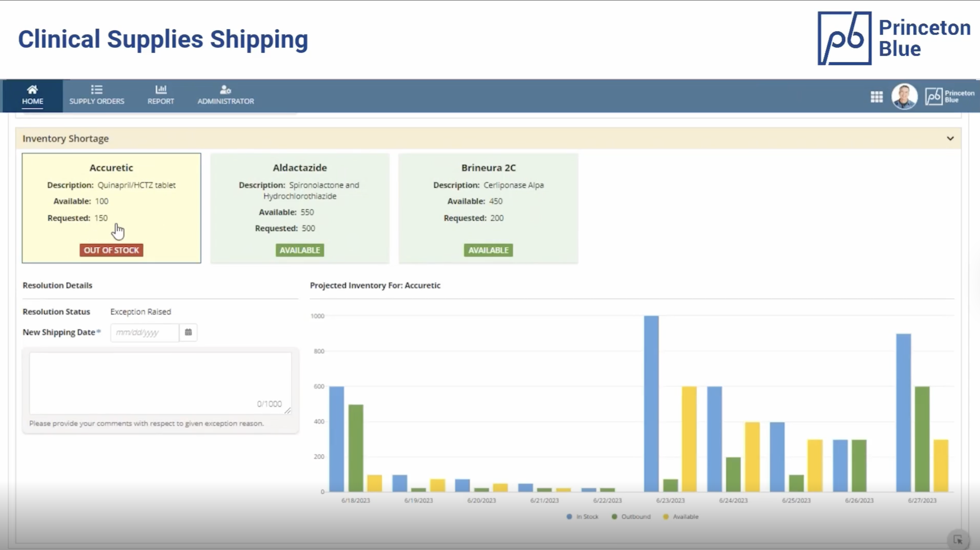Open the calendar date picker icon

pos(188,332)
